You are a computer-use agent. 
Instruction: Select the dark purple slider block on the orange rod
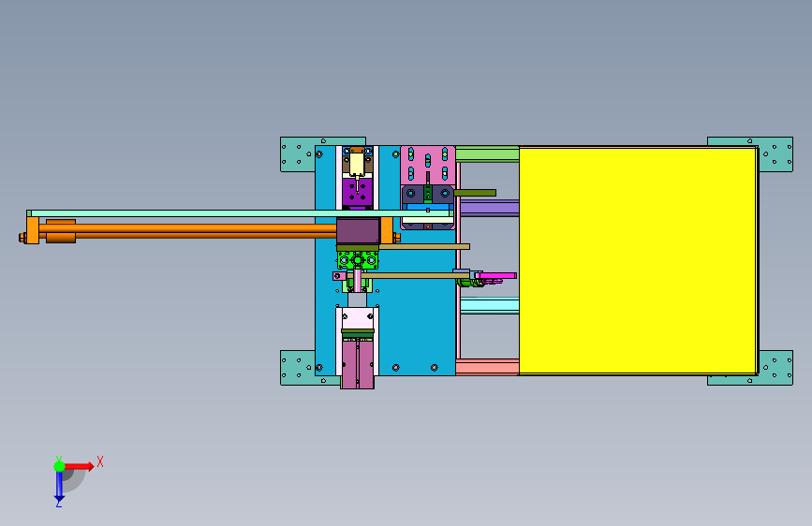pos(359,231)
